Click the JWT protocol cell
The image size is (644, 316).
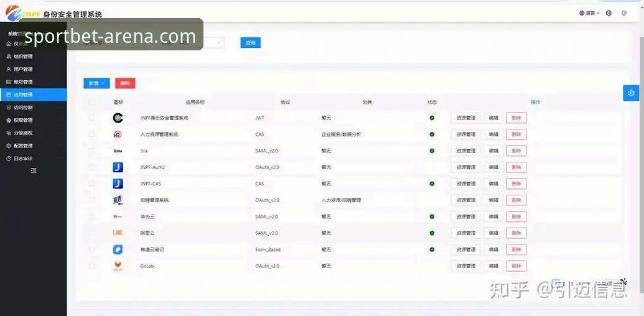259,118
